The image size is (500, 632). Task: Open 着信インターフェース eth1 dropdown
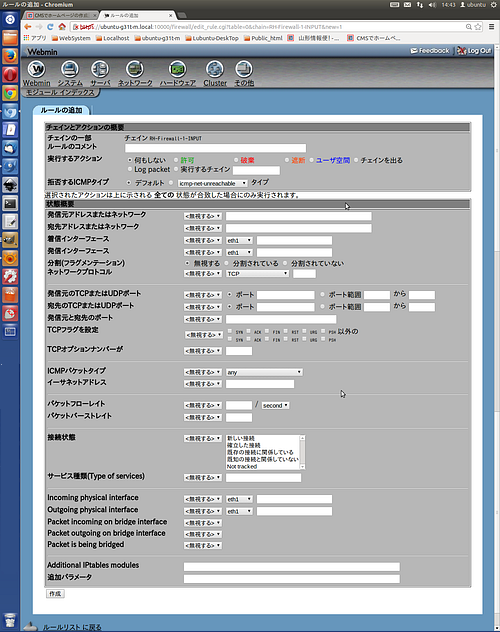(x=239, y=240)
